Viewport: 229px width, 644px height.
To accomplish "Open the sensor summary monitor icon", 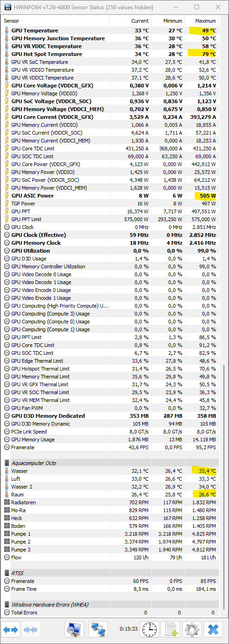I will pyautogui.click(x=74, y=629).
